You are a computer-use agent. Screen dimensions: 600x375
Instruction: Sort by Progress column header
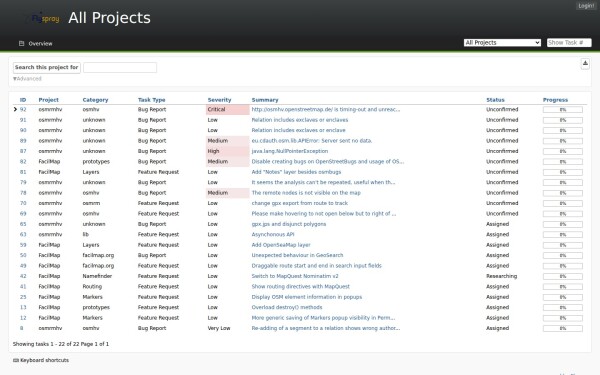(555, 100)
